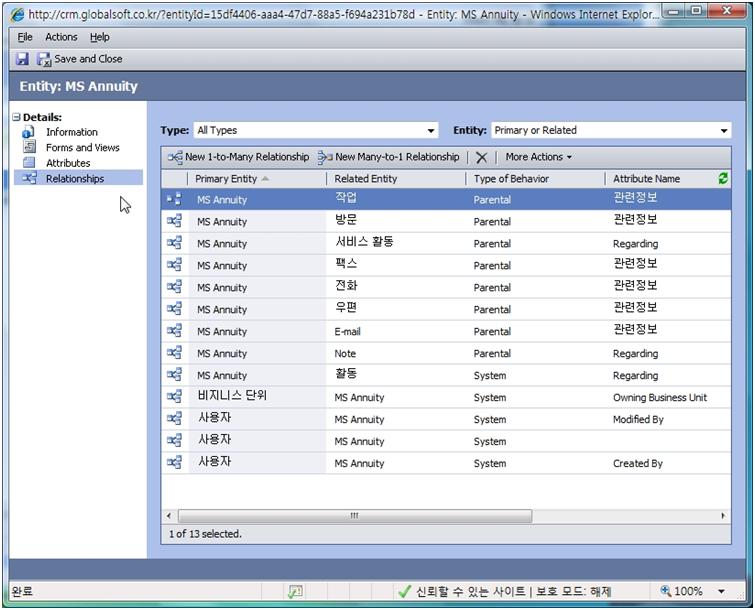This screenshot has height=610, width=755.
Task: Open the Actions menu
Action: click(61, 37)
